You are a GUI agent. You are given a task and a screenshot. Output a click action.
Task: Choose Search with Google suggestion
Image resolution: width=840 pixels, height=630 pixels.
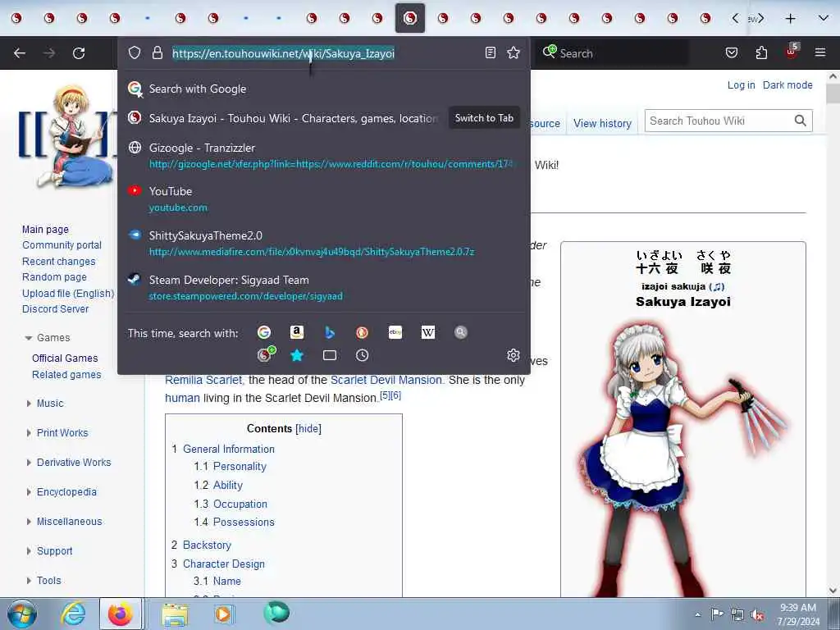point(323,89)
